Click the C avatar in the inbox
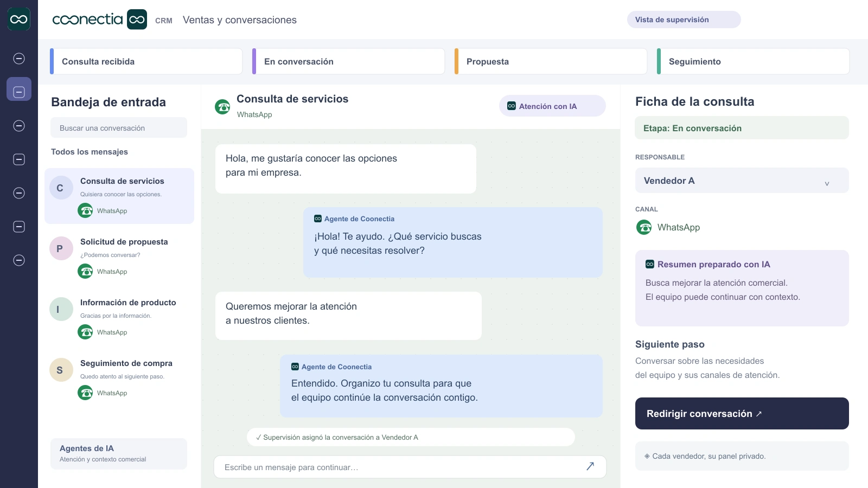 (x=61, y=188)
